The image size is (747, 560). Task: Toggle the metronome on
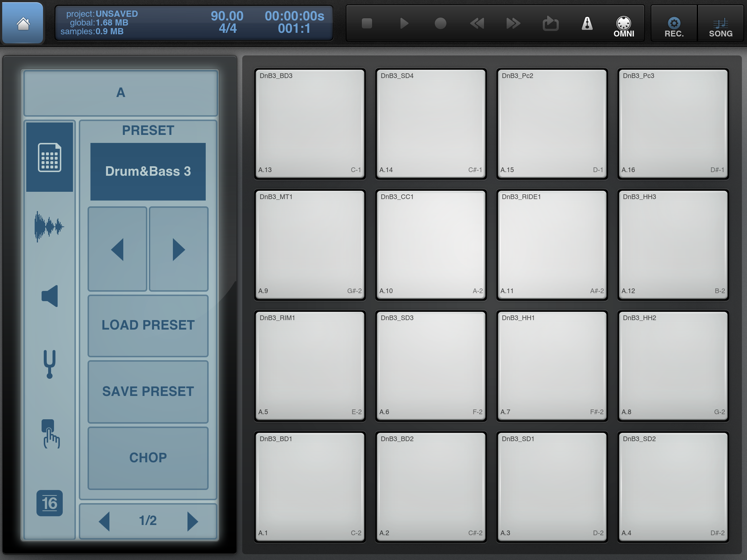[587, 24]
